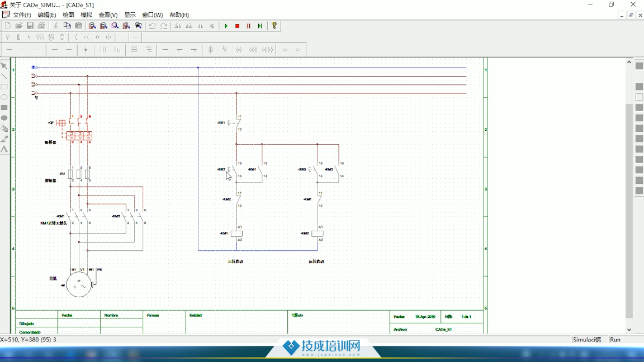The width and height of the screenshot is (644, 362).
Task: Click the KM1 contactor coil symbol
Action: [236, 234]
